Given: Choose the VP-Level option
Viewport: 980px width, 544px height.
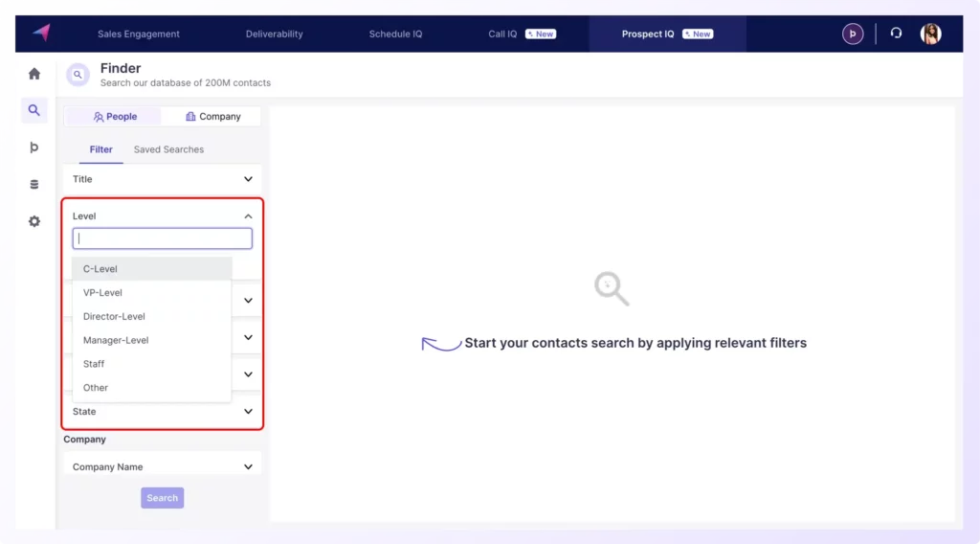Looking at the screenshot, I should pos(152,293).
